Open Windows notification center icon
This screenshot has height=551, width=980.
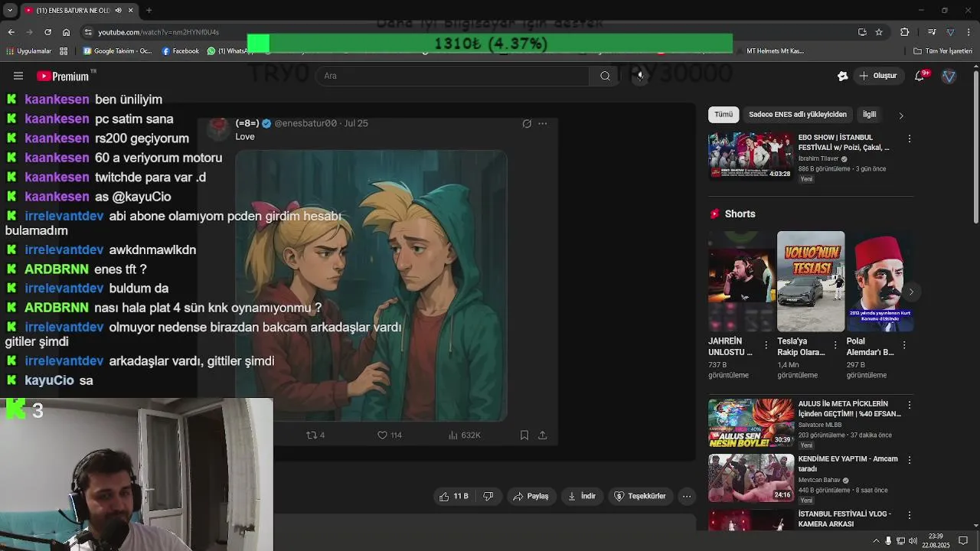coord(963,540)
